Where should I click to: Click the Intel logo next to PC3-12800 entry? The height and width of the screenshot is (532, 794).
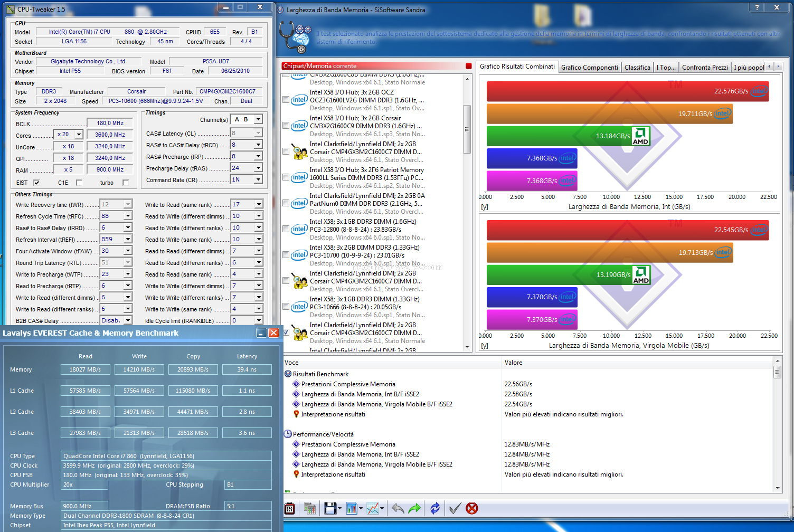pyautogui.click(x=299, y=229)
